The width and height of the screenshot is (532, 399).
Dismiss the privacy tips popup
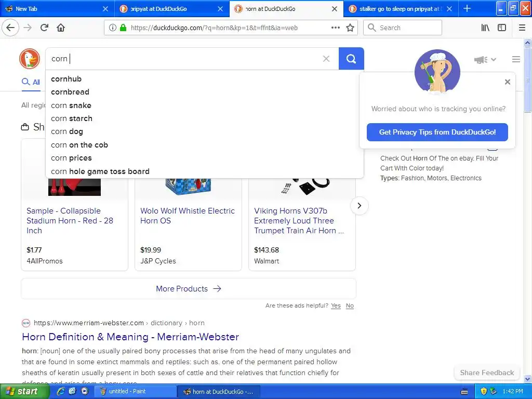pyautogui.click(x=508, y=82)
